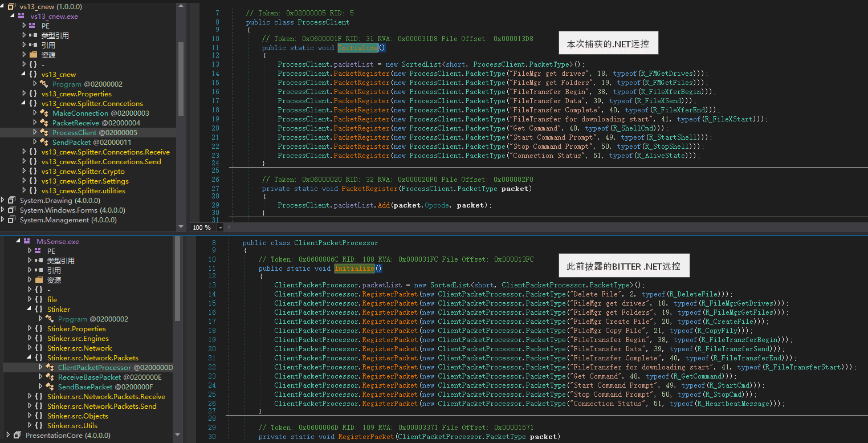Select Stinker.Properties namespace
The width and height of the screenshot is (868, 443).
coord(76,328)
